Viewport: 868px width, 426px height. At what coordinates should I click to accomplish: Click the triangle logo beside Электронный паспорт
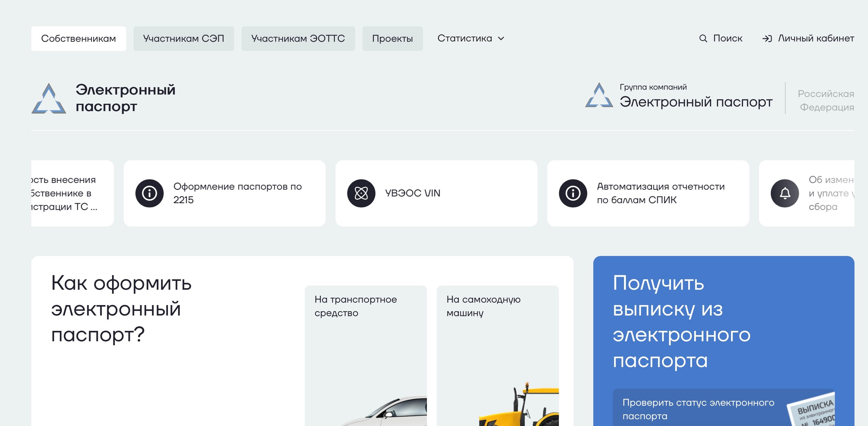pos(49,99)
